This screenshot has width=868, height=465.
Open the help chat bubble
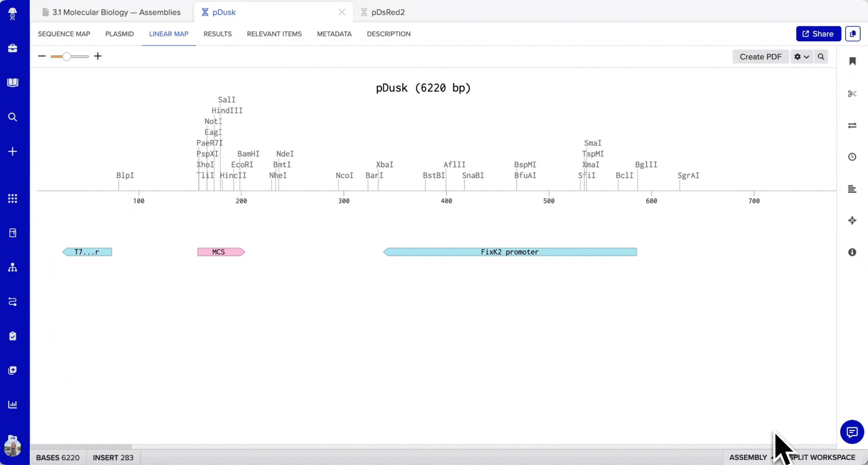point(852,432)
